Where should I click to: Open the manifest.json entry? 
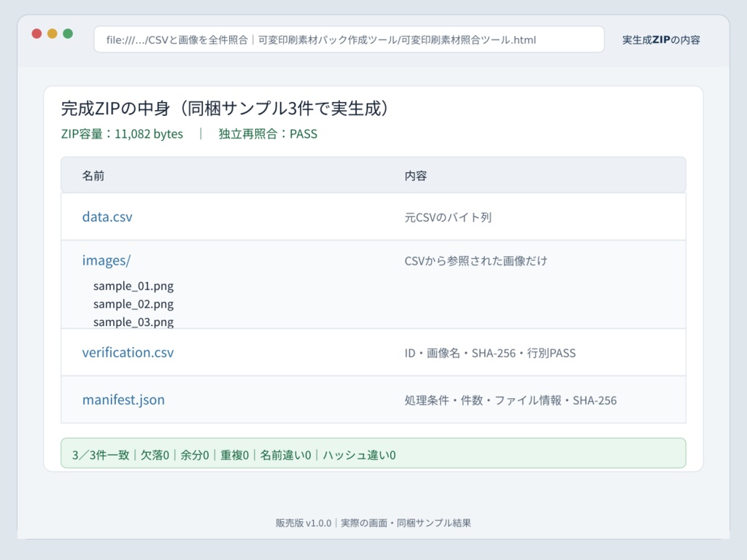(123, 400)
